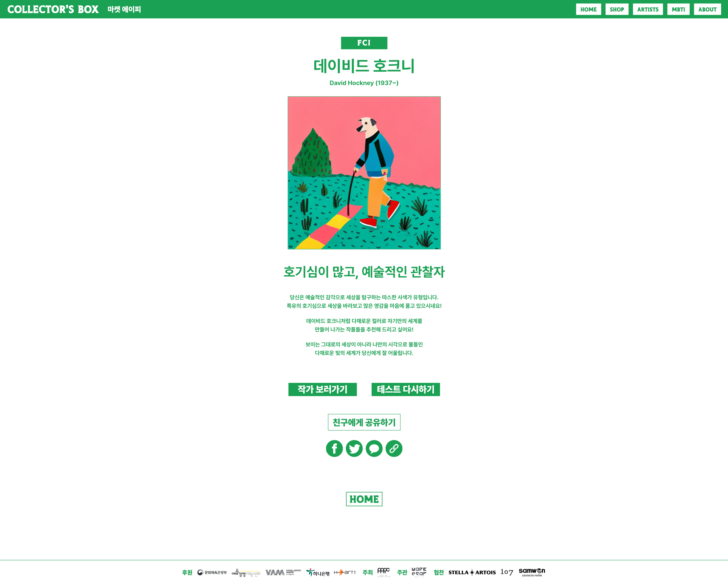The width and height of the screenshot is (728, 585).
Task: Retake test with 테스트 다시하기 button
Action: click(x=406, y=389)
